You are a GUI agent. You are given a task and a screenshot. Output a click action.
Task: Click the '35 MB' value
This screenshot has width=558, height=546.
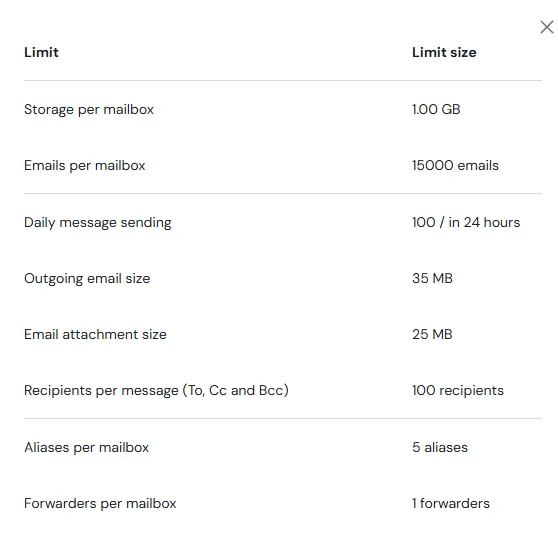click(432, 278)
